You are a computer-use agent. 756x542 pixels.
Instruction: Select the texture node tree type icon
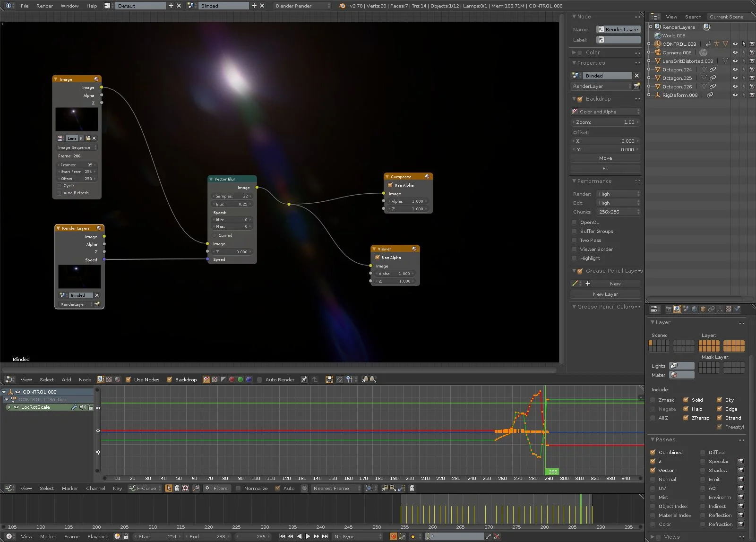[x=109, y=379]
